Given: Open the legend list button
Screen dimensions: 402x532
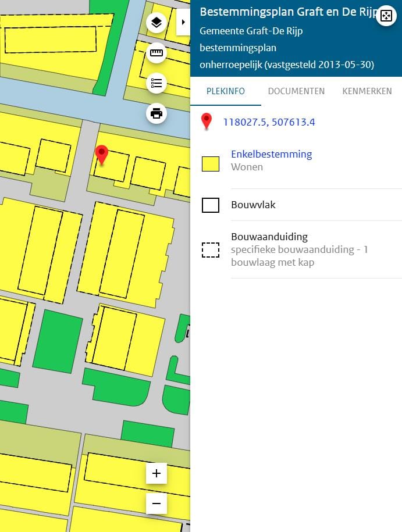Looking at the screenshot, I should pyautogui.click(x=156, y=83).
